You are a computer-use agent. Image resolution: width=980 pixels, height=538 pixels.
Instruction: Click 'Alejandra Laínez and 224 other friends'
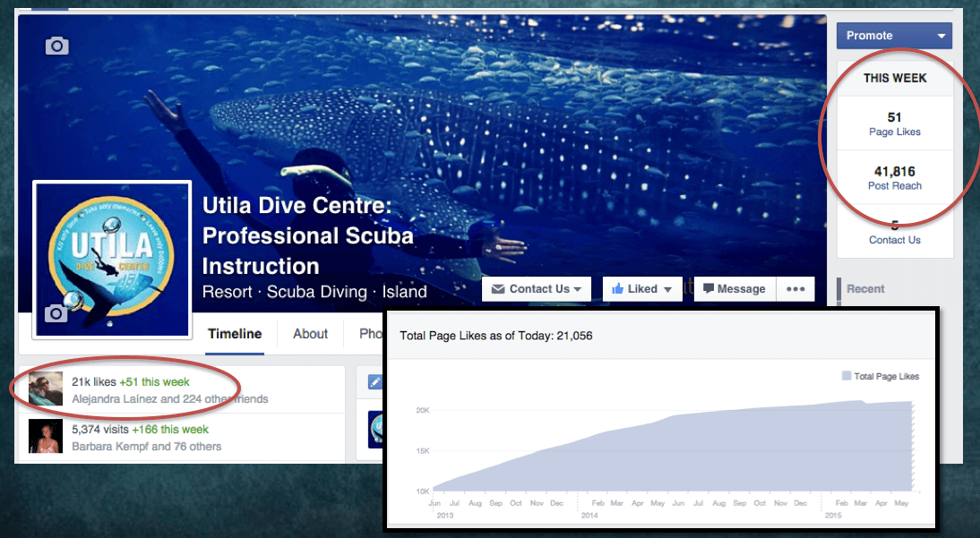(170, 398)
